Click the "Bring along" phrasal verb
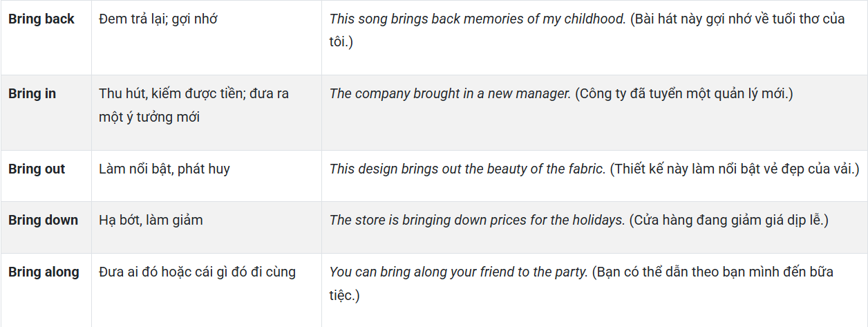The width and height of the screenshot is (868, 327). [44, 272]
